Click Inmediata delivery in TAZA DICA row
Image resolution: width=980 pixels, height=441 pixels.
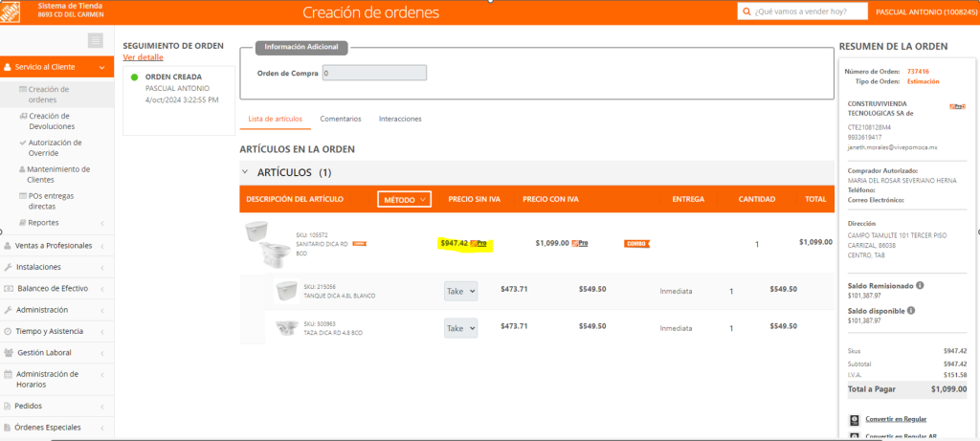pos(677,328)
